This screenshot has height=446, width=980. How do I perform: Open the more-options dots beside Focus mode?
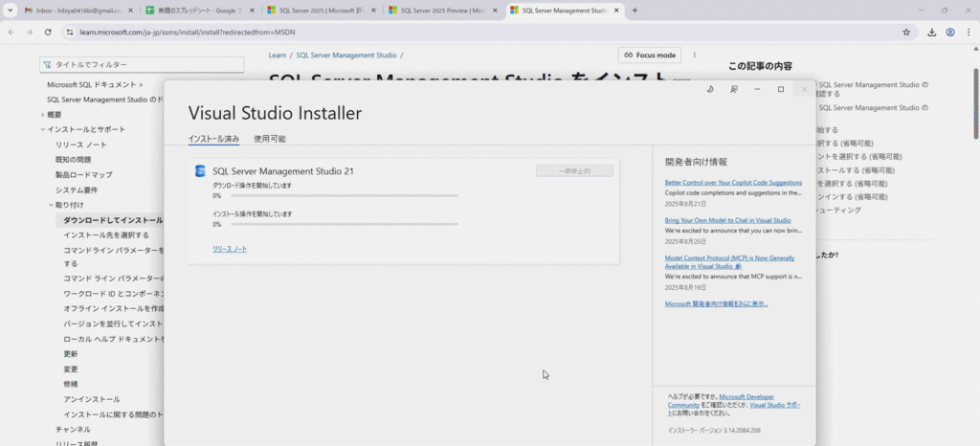(x=695, y=55)
